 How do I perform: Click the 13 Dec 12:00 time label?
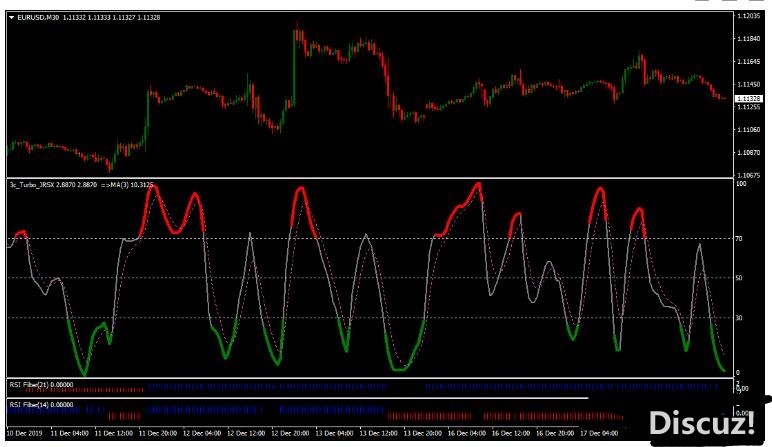pyautogui.click(x=378, y=434)
